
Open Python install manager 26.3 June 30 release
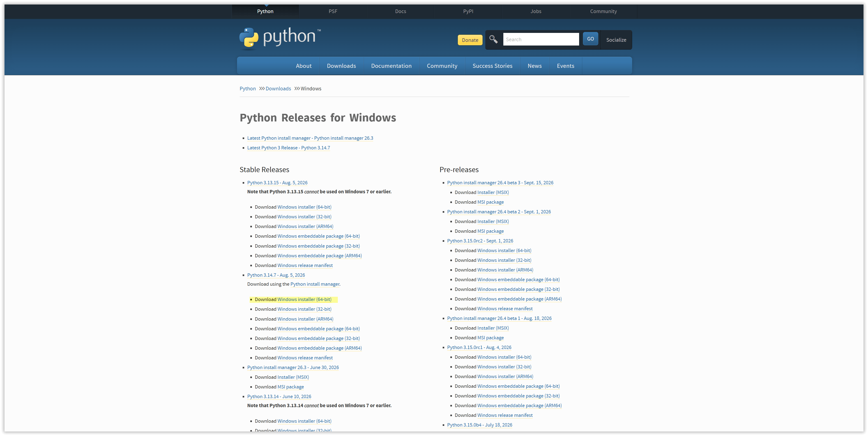(x=293, y=367)
